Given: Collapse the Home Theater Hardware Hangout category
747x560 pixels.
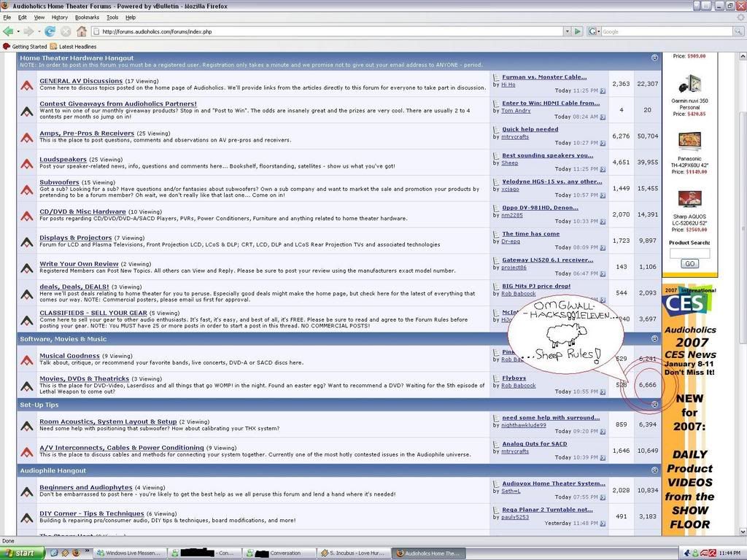Looking at the screenshot, I should (654, 58).
